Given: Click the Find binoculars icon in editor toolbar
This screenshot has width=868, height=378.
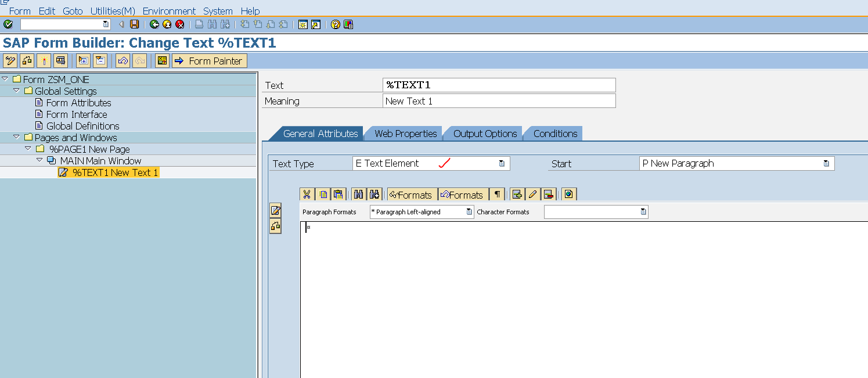Looking at the screenshot, I should [359, 195].
